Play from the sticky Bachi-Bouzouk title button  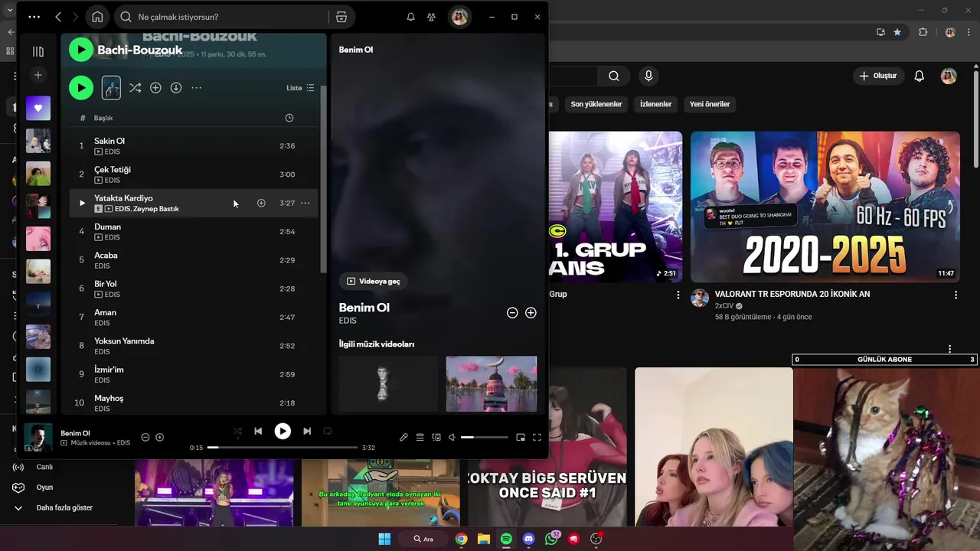(81, 50)
